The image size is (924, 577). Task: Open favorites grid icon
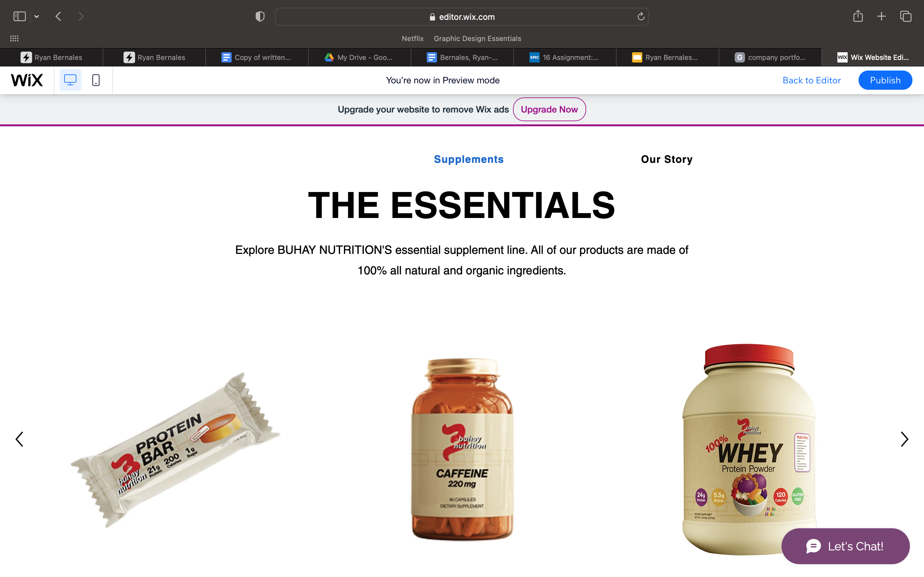14,38
